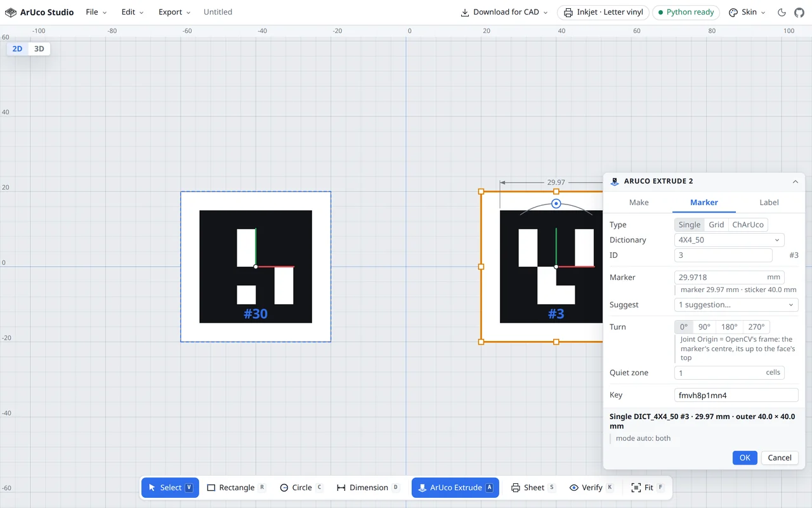Set turn to 0°
The width and height of the screenshot is (812, 508).
[x=684, y=327]
